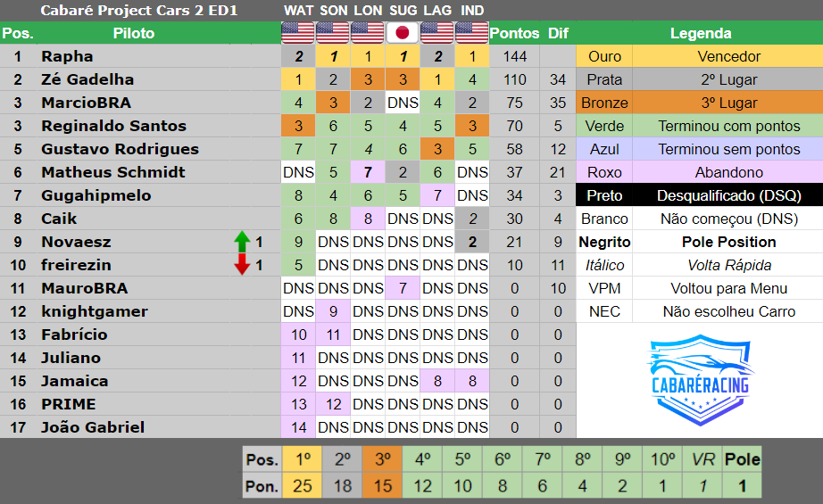Click the Japan flag under SUG
The image size is (823, 504).
[x=402, y=33]
